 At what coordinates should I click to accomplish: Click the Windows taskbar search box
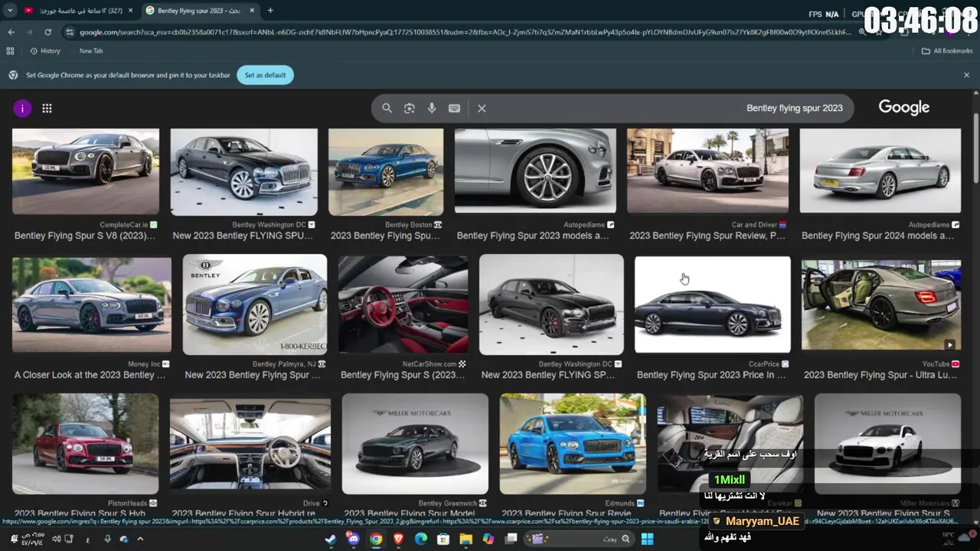click(580, 539)
